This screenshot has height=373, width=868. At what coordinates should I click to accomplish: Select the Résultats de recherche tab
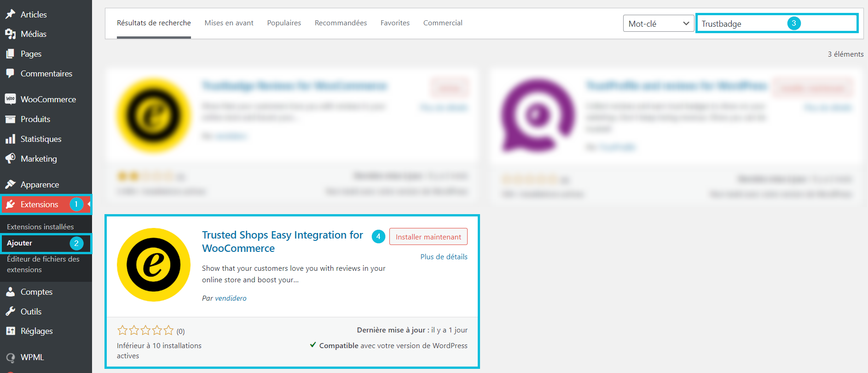[154, 23]
